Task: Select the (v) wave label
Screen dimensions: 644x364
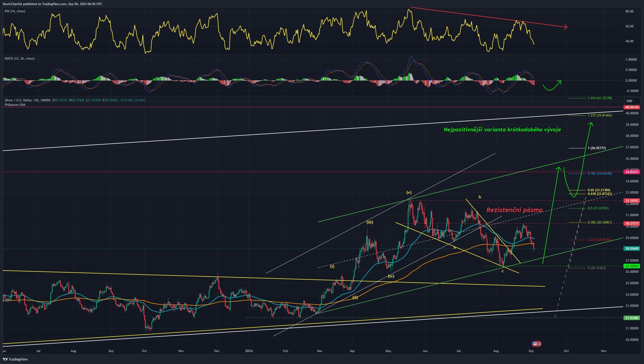Action: [x=409, y=193]
